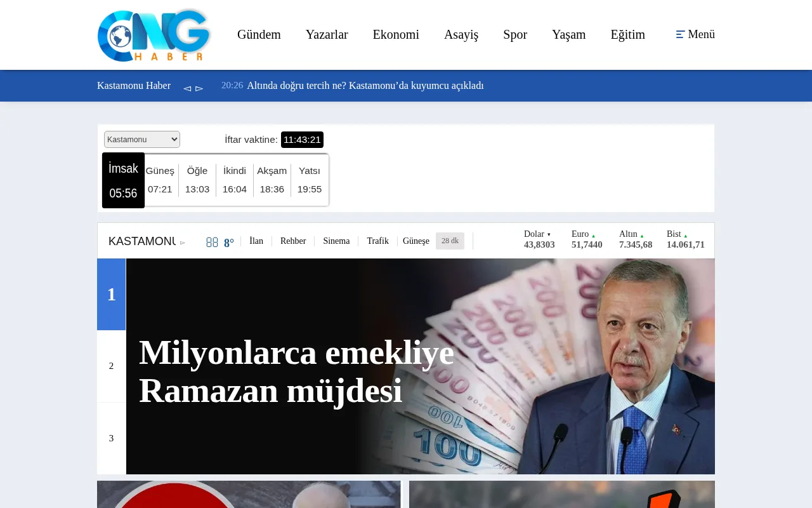The image size is (812, 508).
Task: Open the Milyonlarca emekliye Ramazan müjdesi headline
Action: click(296, 371)
